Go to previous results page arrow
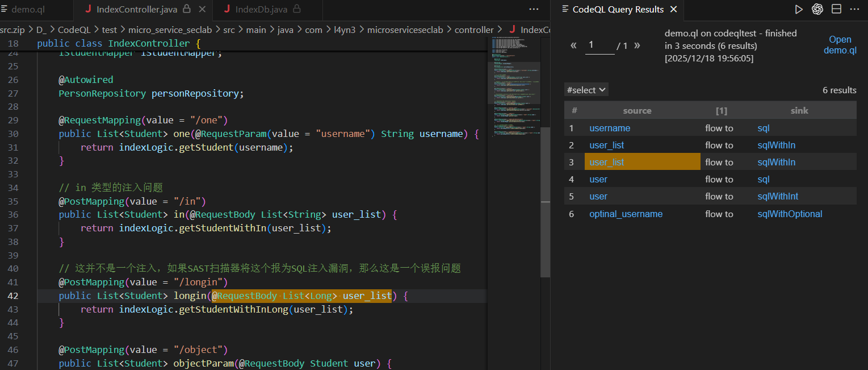The height and width of the screenshot is (370, 868). coord(573,45)
